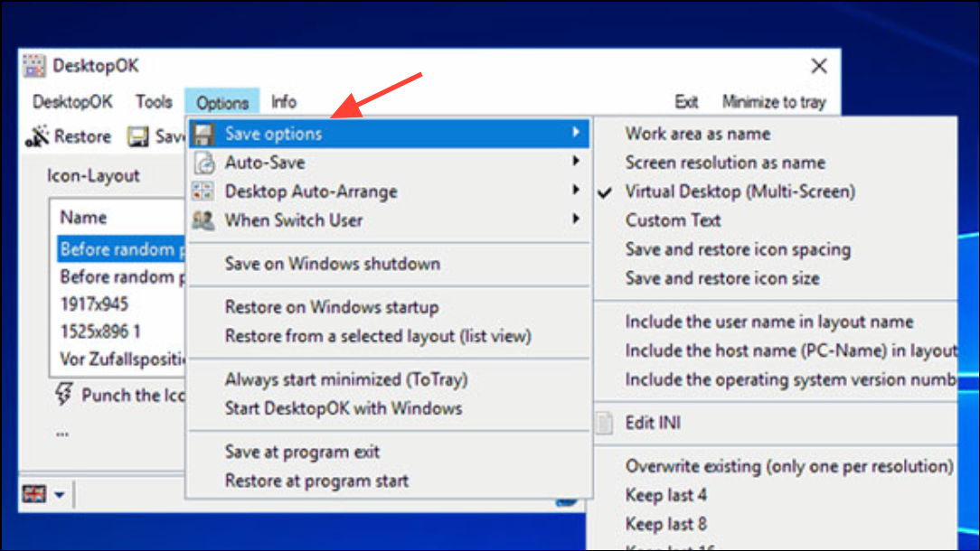Toggle Save at program exit
Viewport: 980px width, 551px height.
pos(302,452)
